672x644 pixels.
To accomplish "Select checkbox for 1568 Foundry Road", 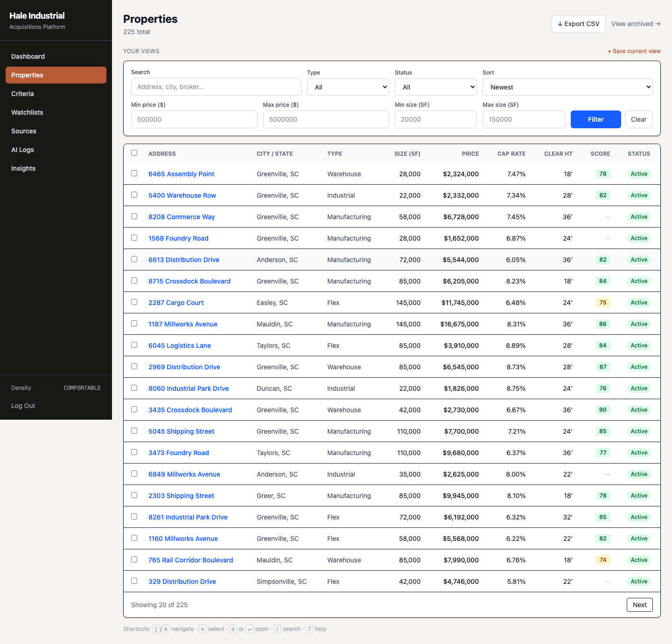I will pyautogui.click(x=134, y=237).
